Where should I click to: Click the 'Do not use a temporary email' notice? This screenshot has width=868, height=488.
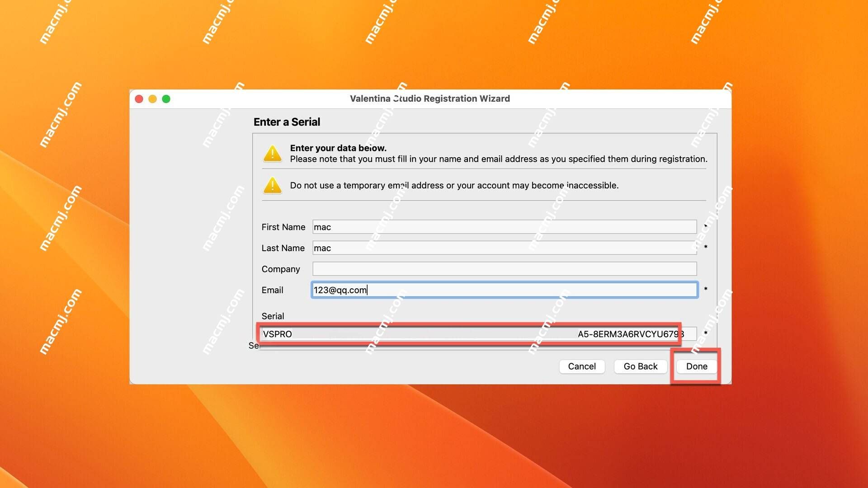[454, 185]
